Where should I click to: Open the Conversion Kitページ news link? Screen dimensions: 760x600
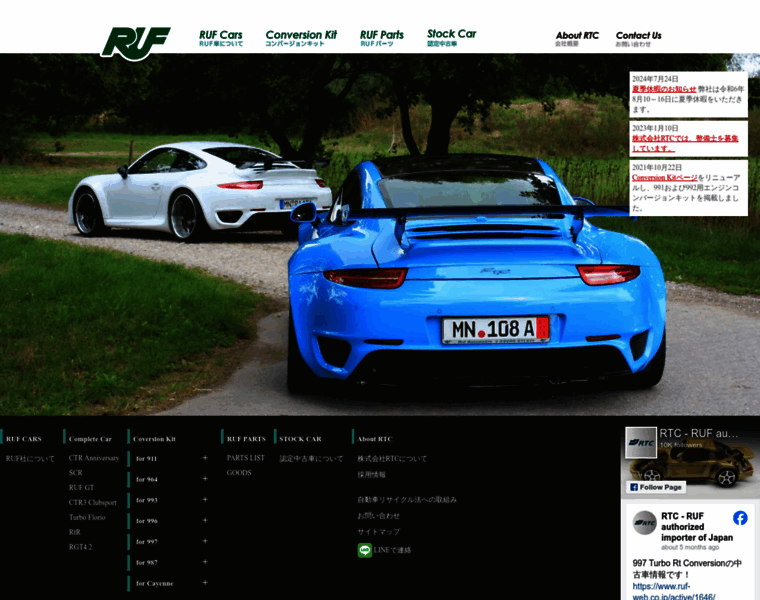pyautogui.click(x=664, y=177)
